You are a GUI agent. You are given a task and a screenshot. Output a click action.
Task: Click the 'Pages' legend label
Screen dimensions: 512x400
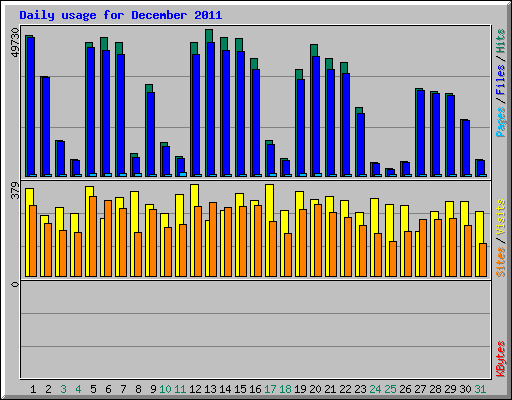pos(501,122)
